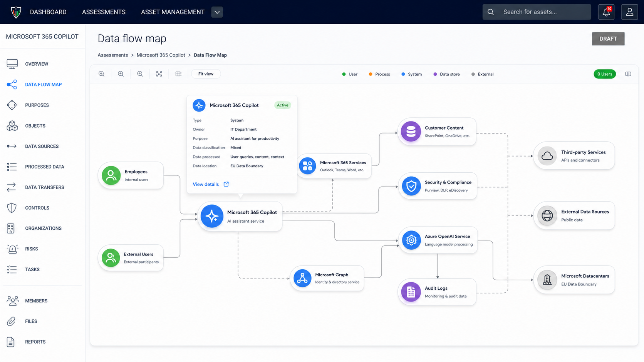Select the Microsoft Graph node icon
This screenshot has height=362, width=644.
(x=302, y=278)
